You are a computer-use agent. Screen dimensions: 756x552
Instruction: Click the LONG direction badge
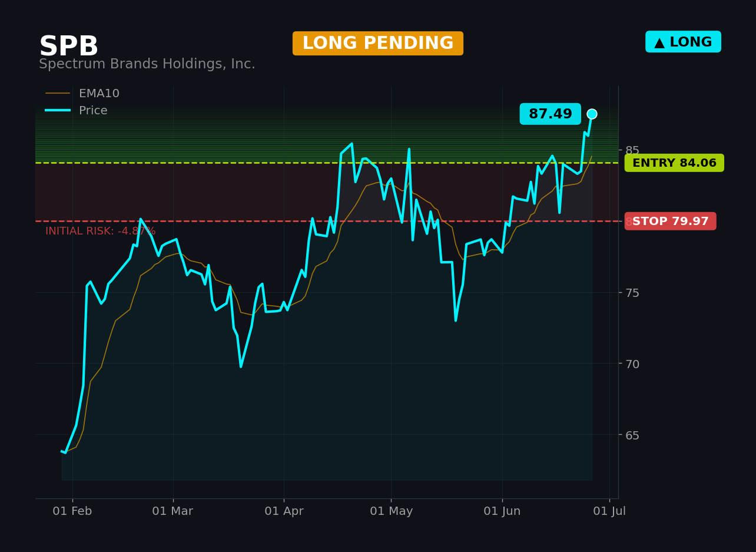tap(683, 42)
